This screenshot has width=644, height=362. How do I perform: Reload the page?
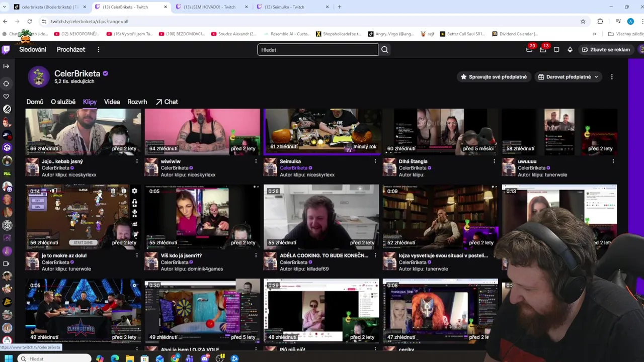coord(29,22)
